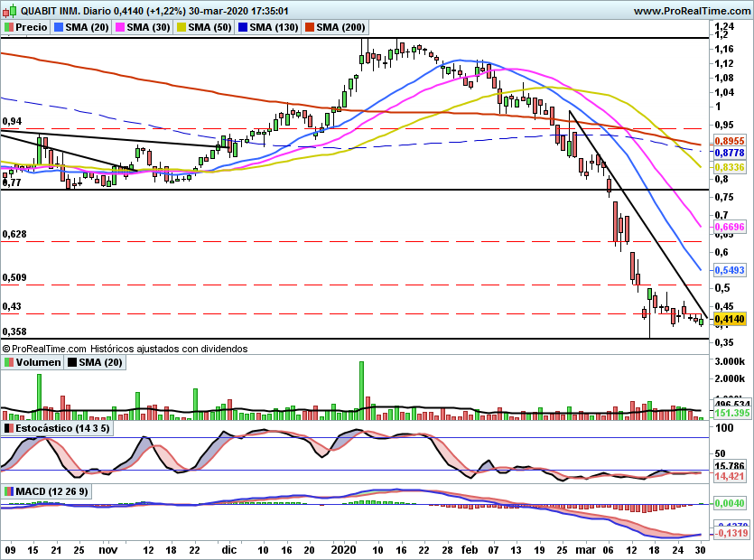Click the green 151.395 volume value label
Image resolution: width=754 pixels, height=560 pixels.
[729, 413]
